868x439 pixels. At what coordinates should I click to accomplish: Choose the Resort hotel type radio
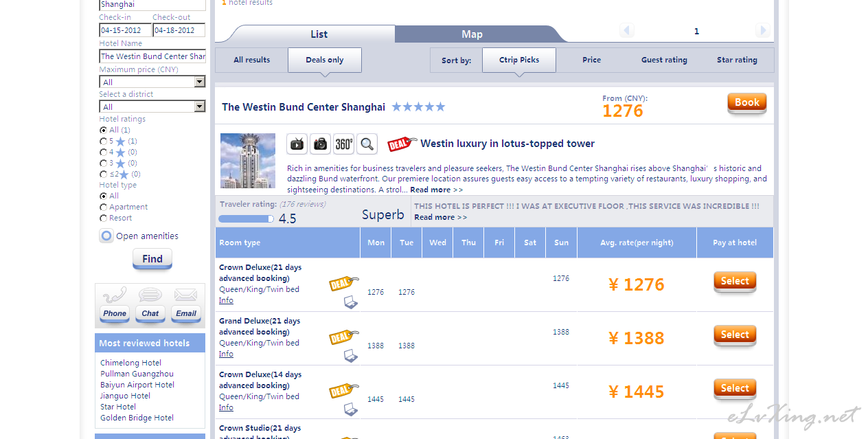click(x=104, y=218)
